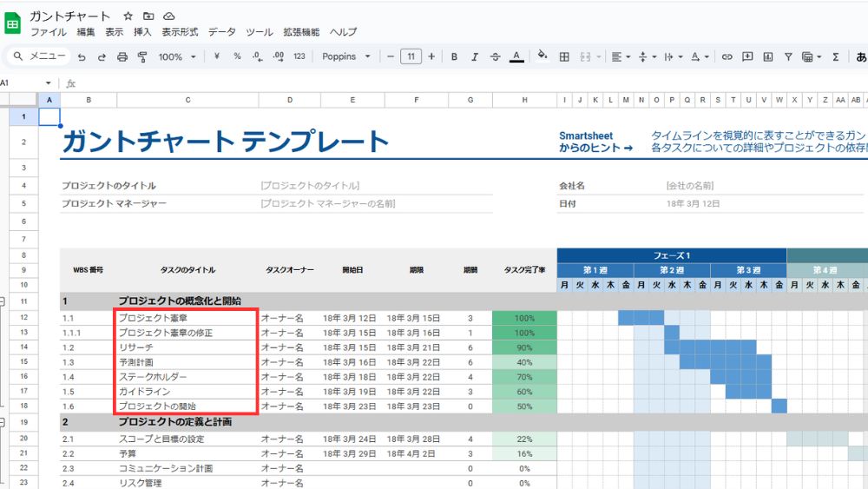868x489 pixels.
Task: Click the Print icon
Action: (122, 57)
